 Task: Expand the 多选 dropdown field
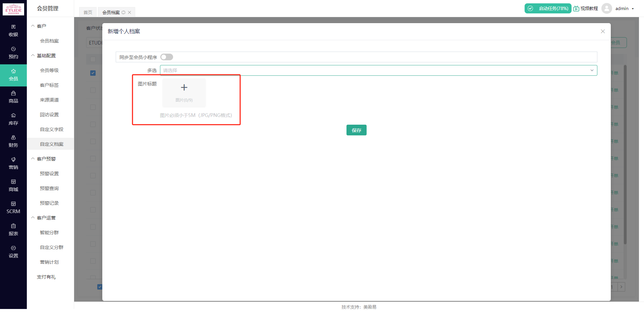[x=378, y=70]
